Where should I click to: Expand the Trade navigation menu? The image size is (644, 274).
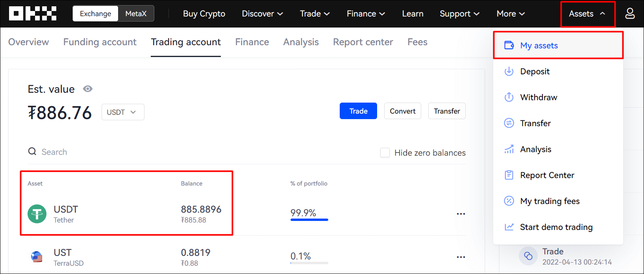pos(315,13)
